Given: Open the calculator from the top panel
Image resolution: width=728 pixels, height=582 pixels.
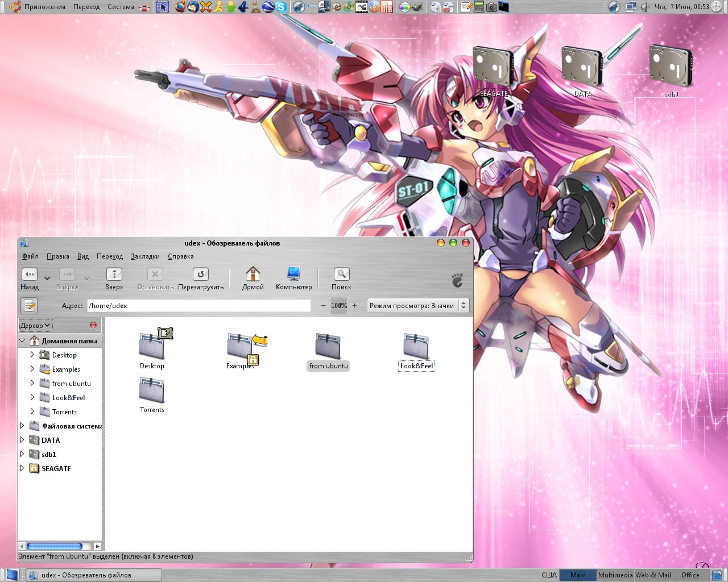Looking at the screenshot, I should point(478,7).
